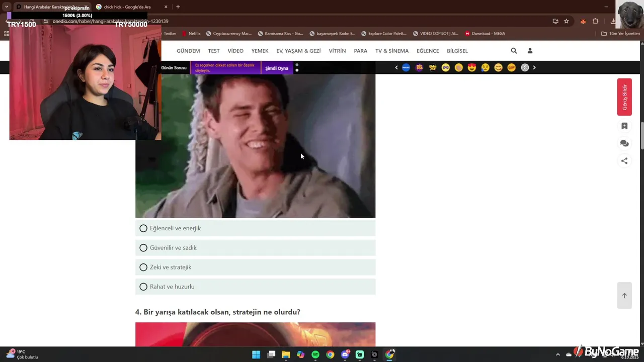Image resolution: width=644 pixels, height=362 pixels.
Task: Open the Windows Start button
Action: click(x=256, y=354)
